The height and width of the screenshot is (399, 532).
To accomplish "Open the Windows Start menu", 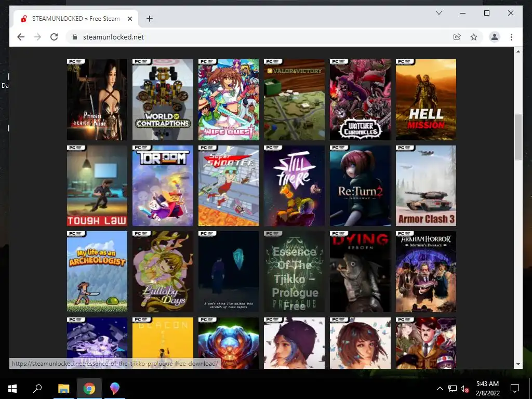I will pos(12,389).
